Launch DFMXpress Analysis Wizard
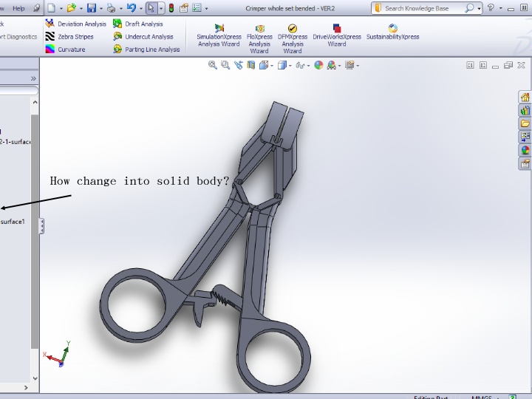 pos(293,38)
